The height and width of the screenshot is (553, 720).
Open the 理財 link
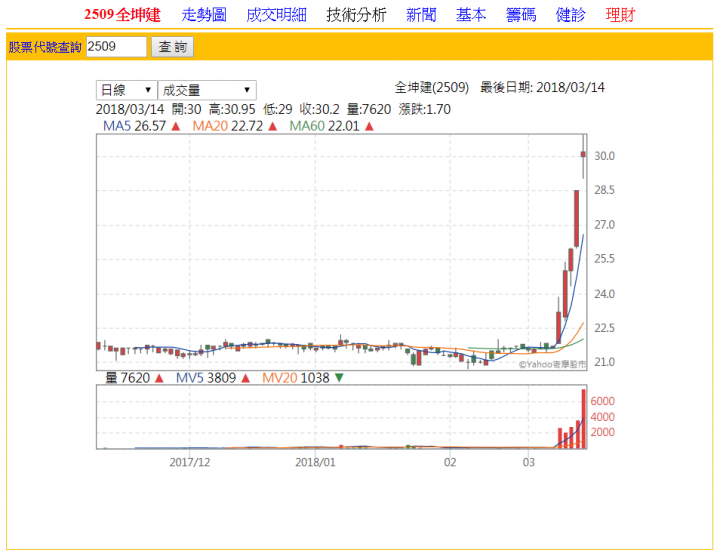point(620,15)
